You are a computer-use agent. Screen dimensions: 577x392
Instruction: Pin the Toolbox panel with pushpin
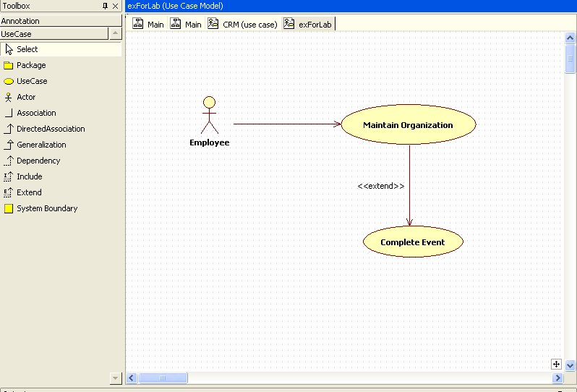(106, 6)
